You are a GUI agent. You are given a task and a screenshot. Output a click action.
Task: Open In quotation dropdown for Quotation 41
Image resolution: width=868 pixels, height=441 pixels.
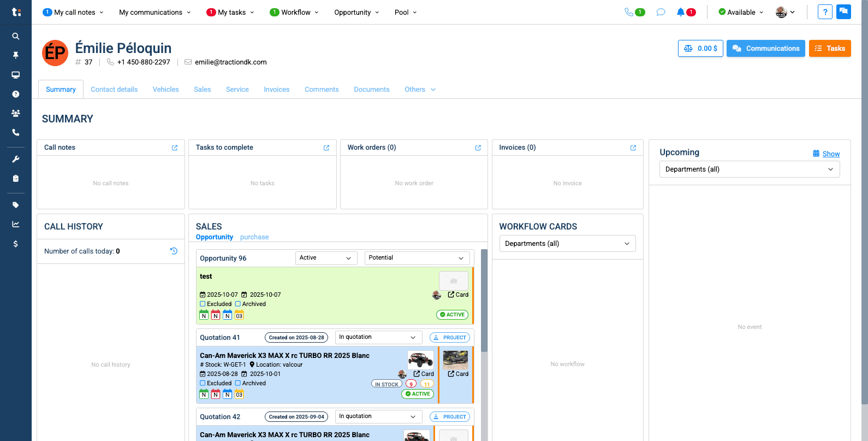click(x=378, y=337)
